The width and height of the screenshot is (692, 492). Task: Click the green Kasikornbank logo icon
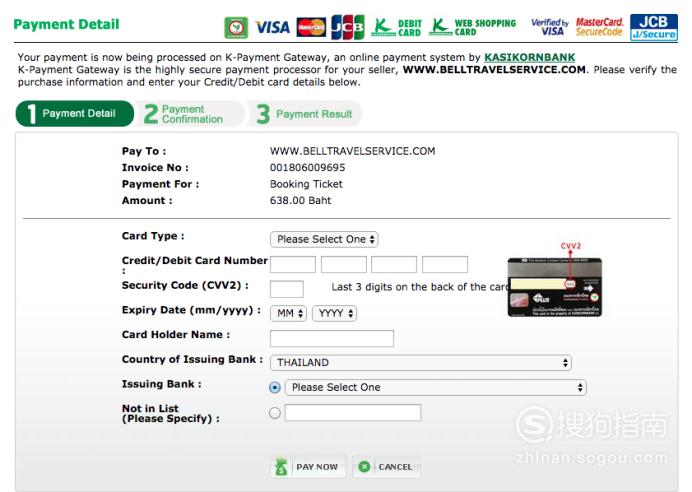(x=236, y=28)
